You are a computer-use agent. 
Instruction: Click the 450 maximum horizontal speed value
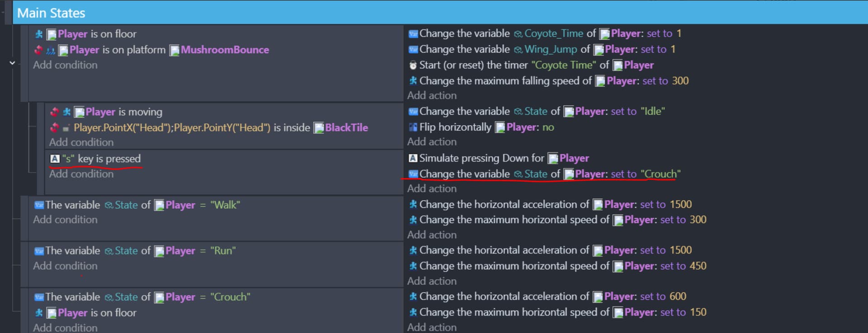pyautogui.click(x=698, y=266)
